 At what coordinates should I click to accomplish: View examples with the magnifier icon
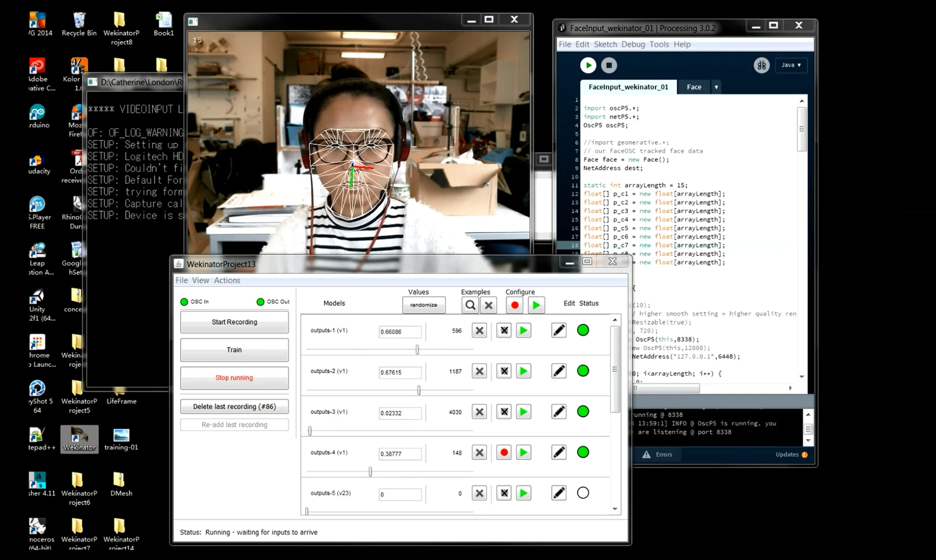coord(470,305)
